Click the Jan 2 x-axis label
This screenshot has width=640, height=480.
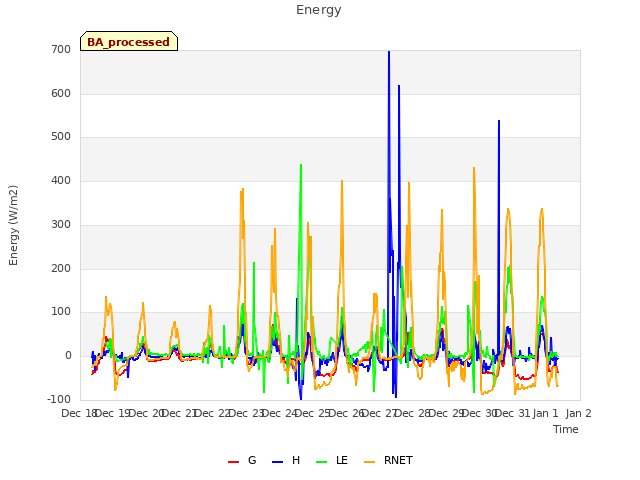tap(578, 413)
